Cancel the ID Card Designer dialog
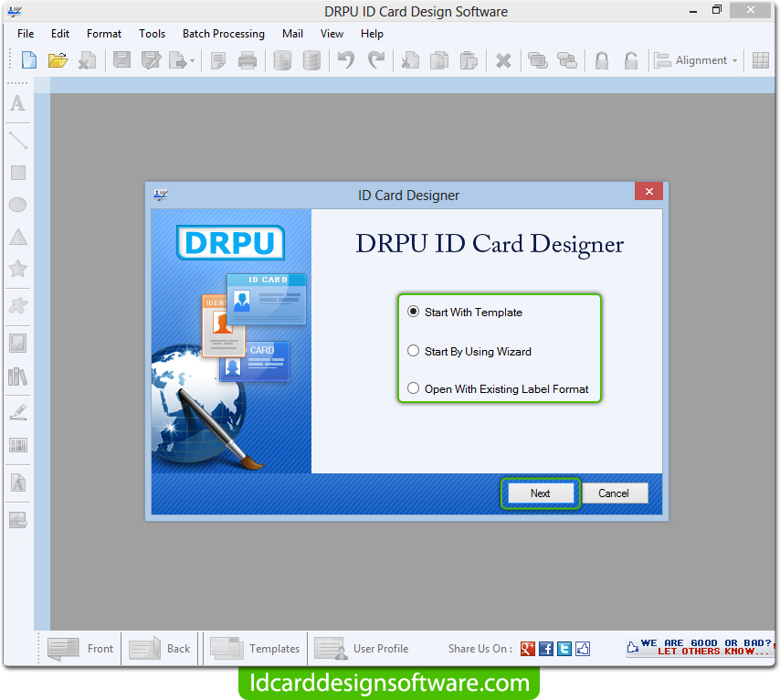Screen dimensions: 780x700 (x=614, y=493)
